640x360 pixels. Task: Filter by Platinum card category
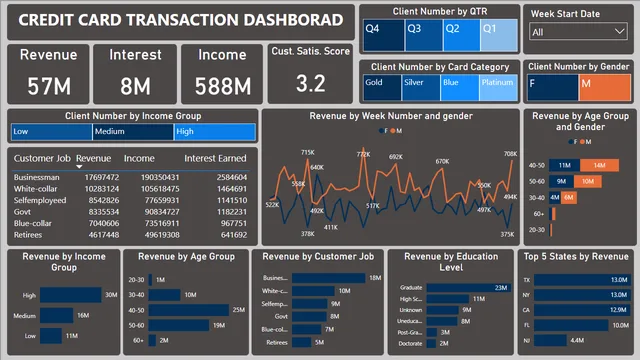coord(498,87)
